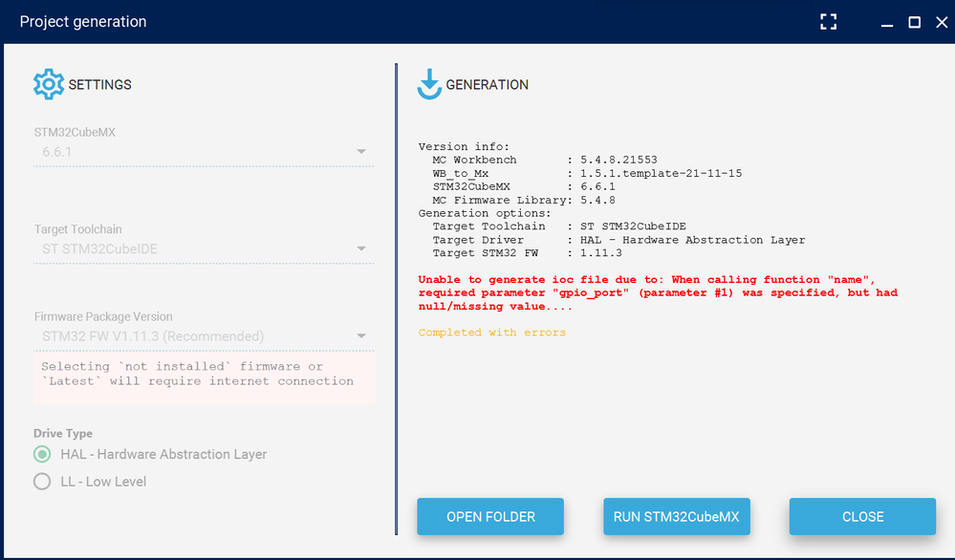Click the SETTINGS heading text
Viewport: 955px width, 560px height.
point(99,85)
